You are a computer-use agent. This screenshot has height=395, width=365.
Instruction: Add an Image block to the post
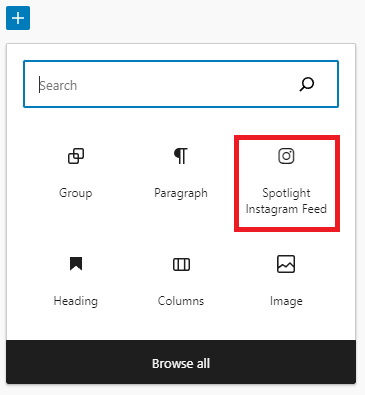(x=286, y=281)
